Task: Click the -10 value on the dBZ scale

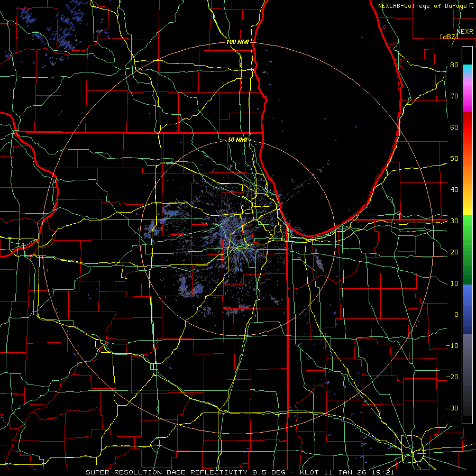Action: click(452, 346)
